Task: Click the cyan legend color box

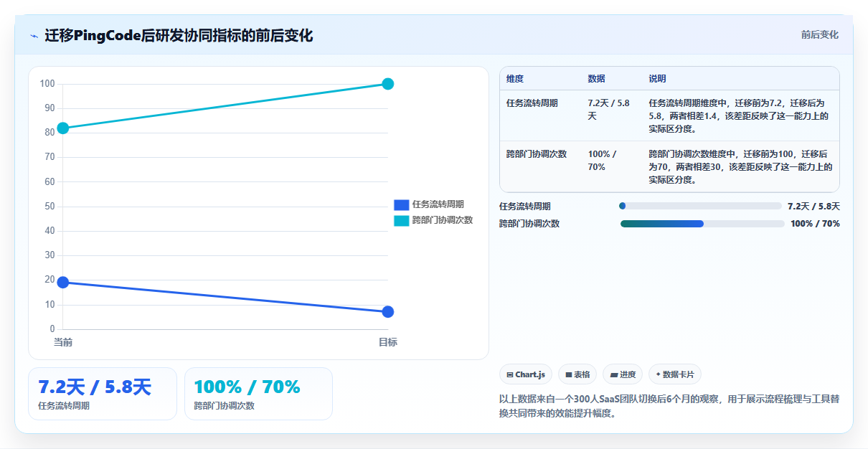Action: coord(402,220)
